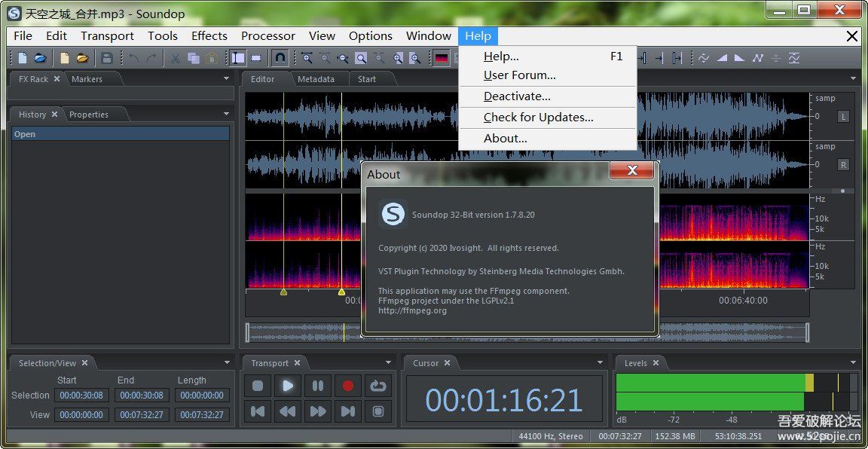Toggle the red Record button
This screenshot has height=449, width=868.
(347, 386)
